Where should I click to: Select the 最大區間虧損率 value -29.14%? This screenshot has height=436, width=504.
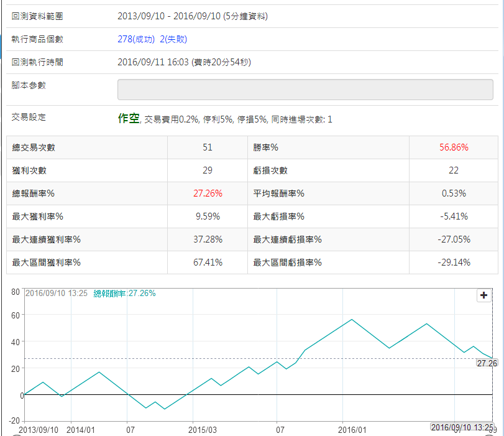[453, 262]
